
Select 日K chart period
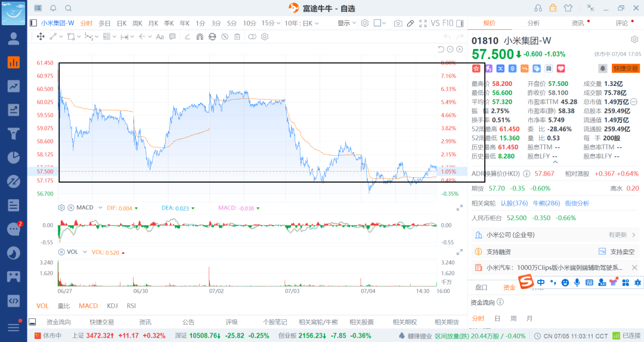coord(122,23)
